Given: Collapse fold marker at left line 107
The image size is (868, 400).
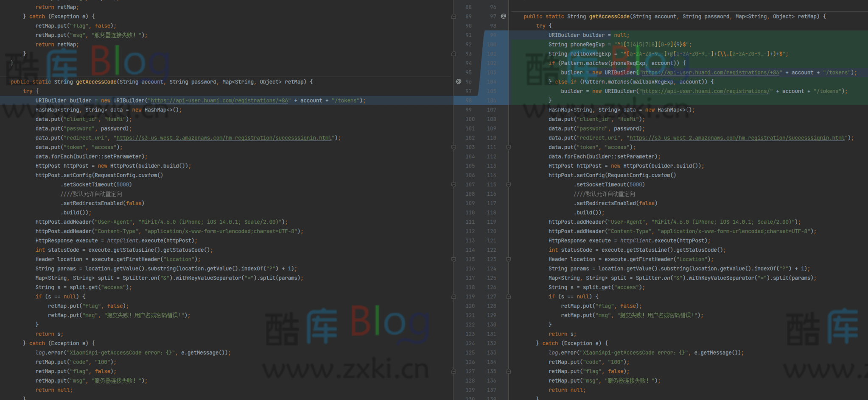Looking at the screenshot, I should point(454,184).
